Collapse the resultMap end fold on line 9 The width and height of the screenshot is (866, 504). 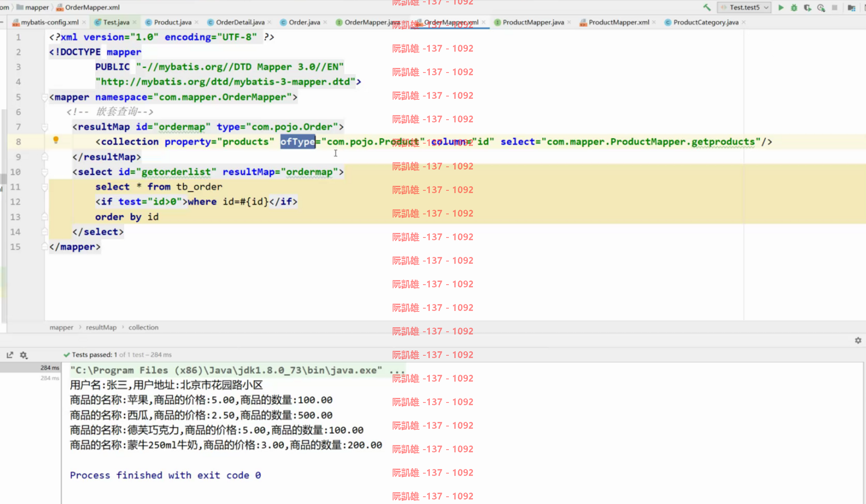pos(44,157)
